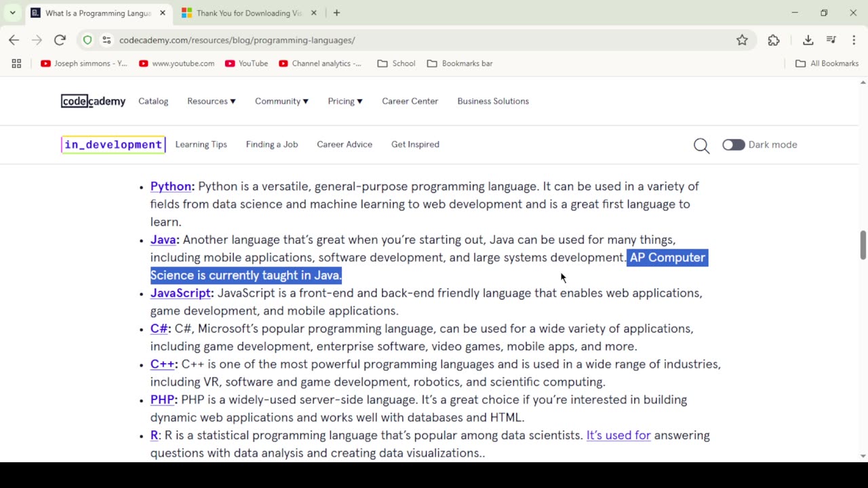
Task: Open the media control icon in toolbar
Action: pyautogui.click(x=831, y=40)
